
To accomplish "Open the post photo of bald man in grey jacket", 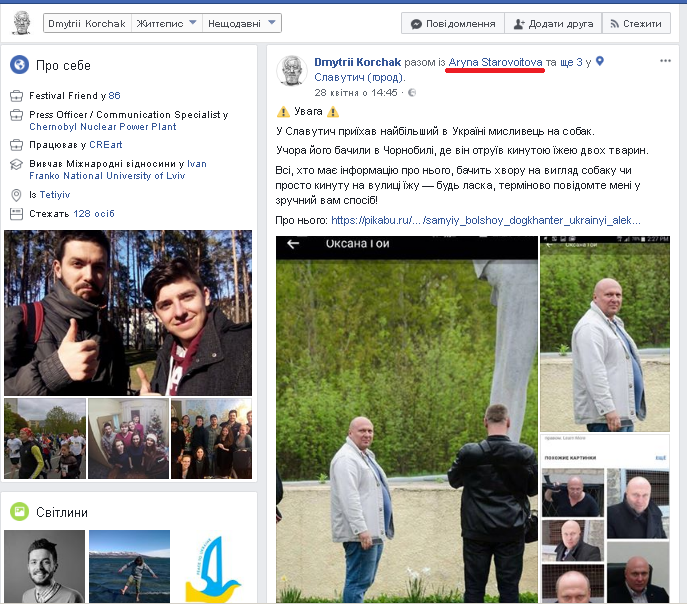I will [x=605, y=334].
